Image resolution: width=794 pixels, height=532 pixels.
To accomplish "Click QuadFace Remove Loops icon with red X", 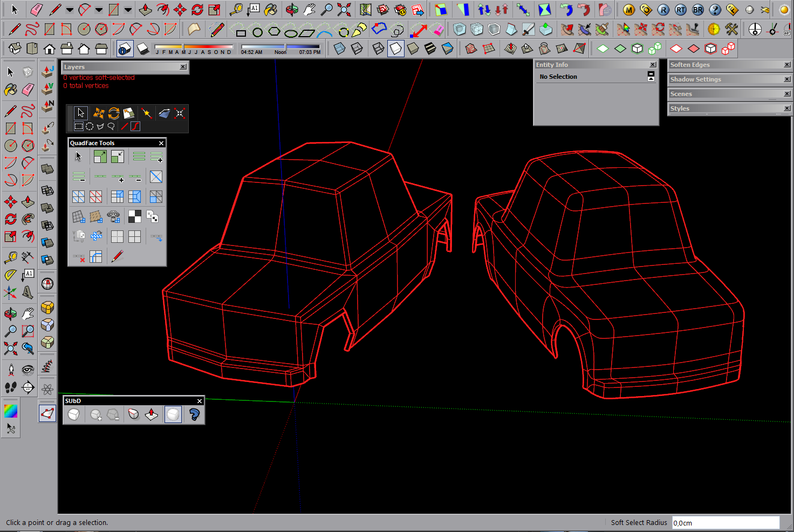I will point(79,256).
